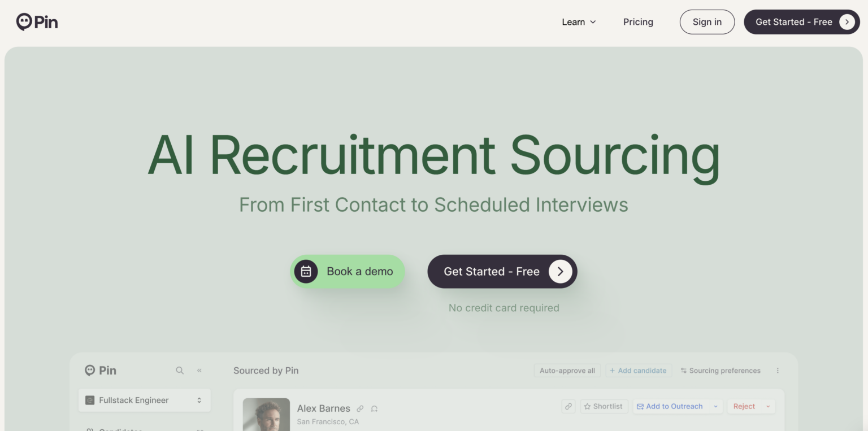Image resolution: width=868 pixels, height=431 pixels.
Task: Expand the Add to Outreach dropdown arrow
Action: 715,406
